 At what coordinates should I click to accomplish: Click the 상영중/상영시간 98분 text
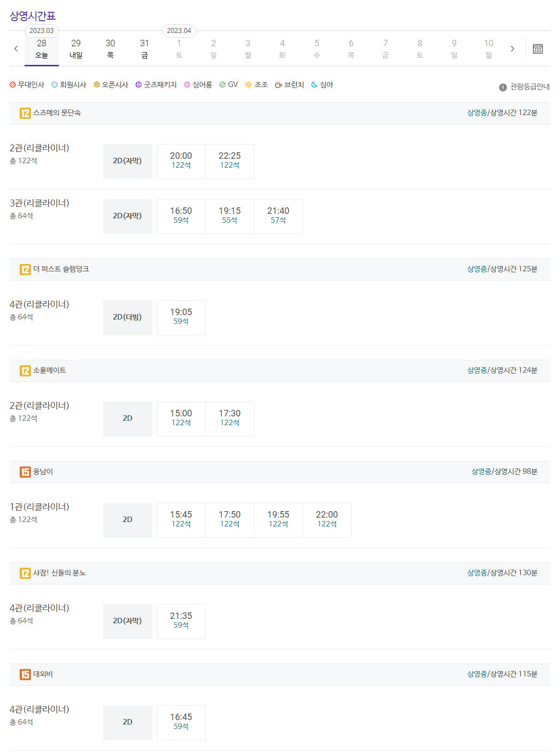(504, 472)
